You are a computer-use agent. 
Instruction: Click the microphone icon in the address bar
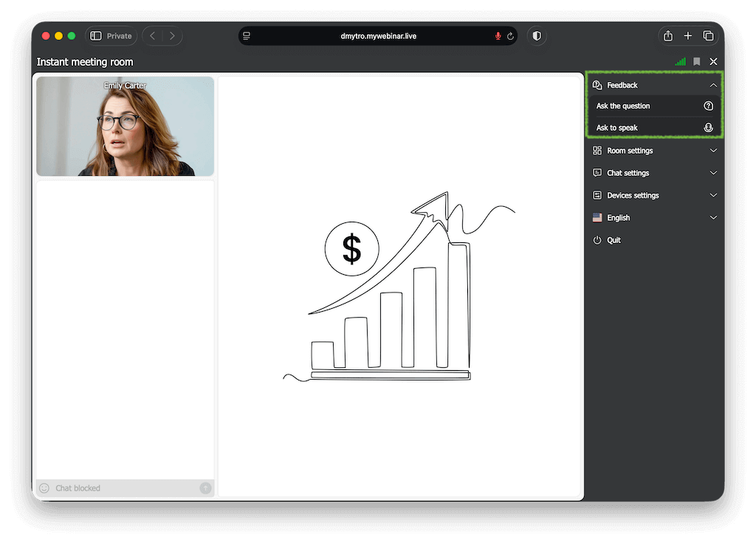[498, 35]
